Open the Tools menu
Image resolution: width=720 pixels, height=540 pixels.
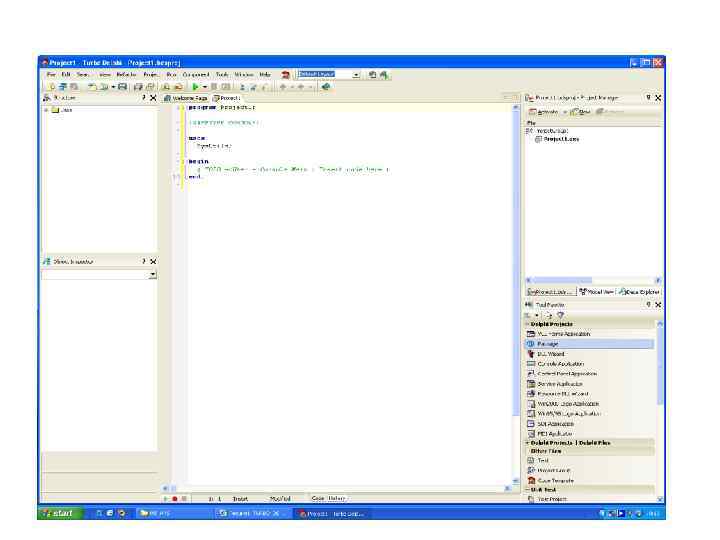tap(222, 74)
